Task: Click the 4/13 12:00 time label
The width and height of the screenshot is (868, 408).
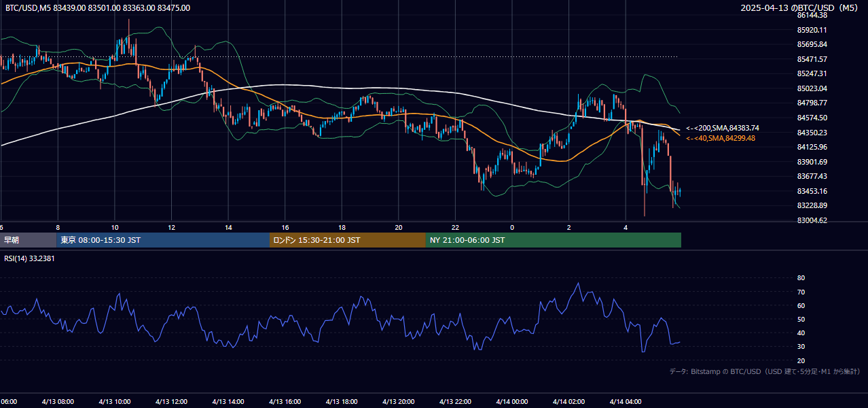Action: 171,401
